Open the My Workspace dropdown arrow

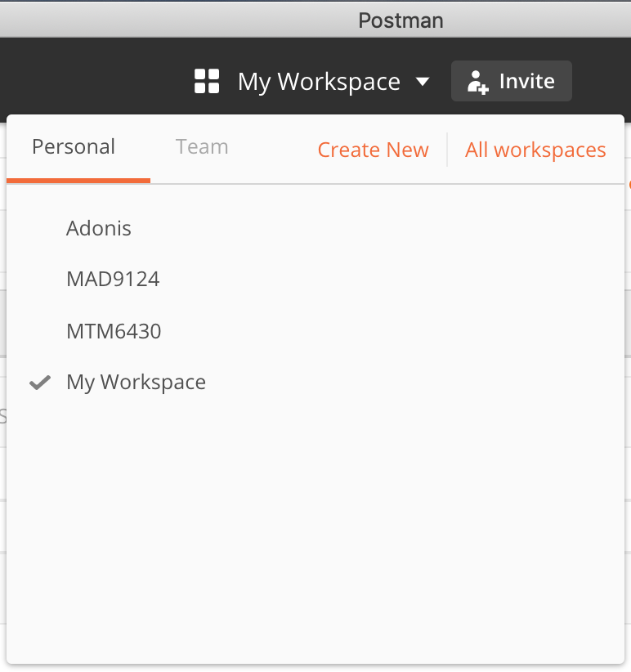[423, 82]
